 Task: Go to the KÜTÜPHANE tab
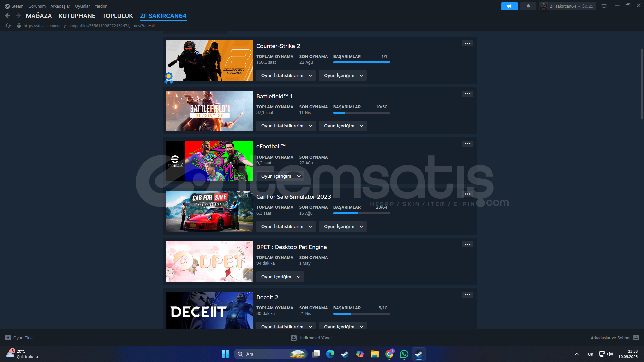tap(77, 16)
